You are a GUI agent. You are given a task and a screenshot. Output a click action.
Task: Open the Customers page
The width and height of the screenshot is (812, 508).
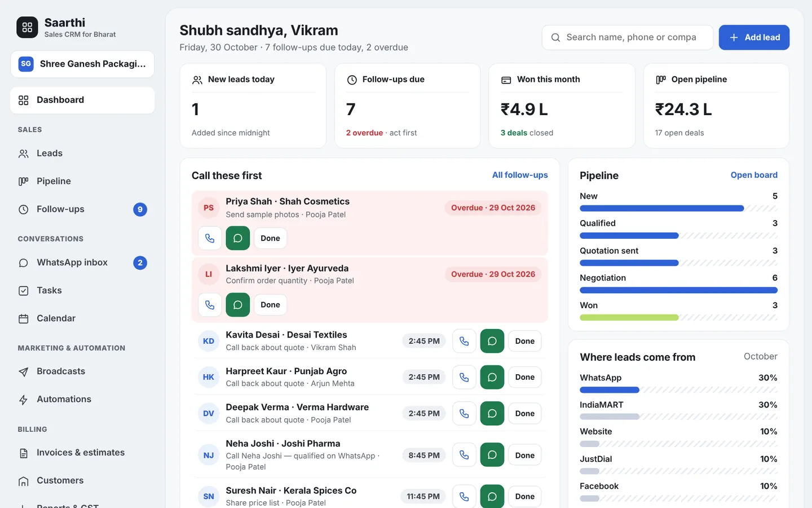pyautogui.click(x=82, y=480)
